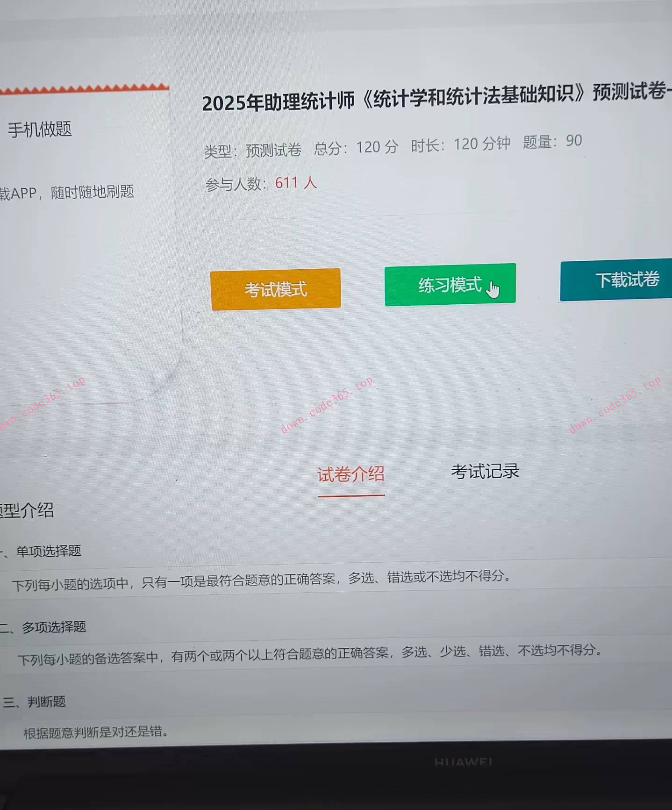Start the exam with 考试模式 button

pos(276,289)
